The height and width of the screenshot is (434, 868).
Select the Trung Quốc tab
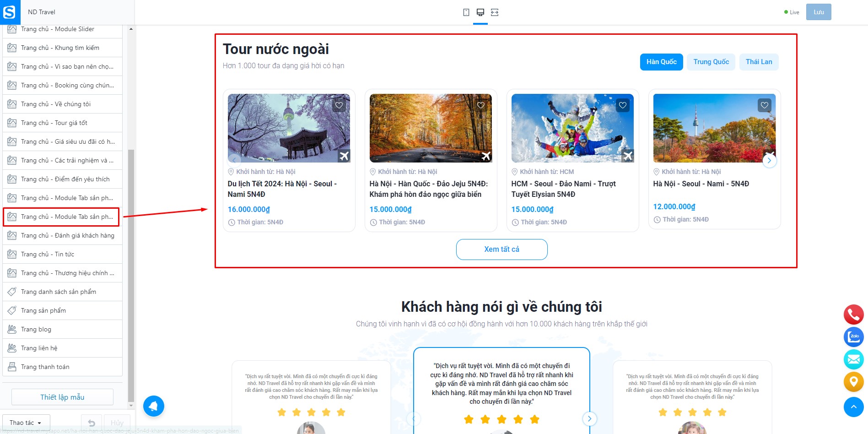(x=711, y=62)
